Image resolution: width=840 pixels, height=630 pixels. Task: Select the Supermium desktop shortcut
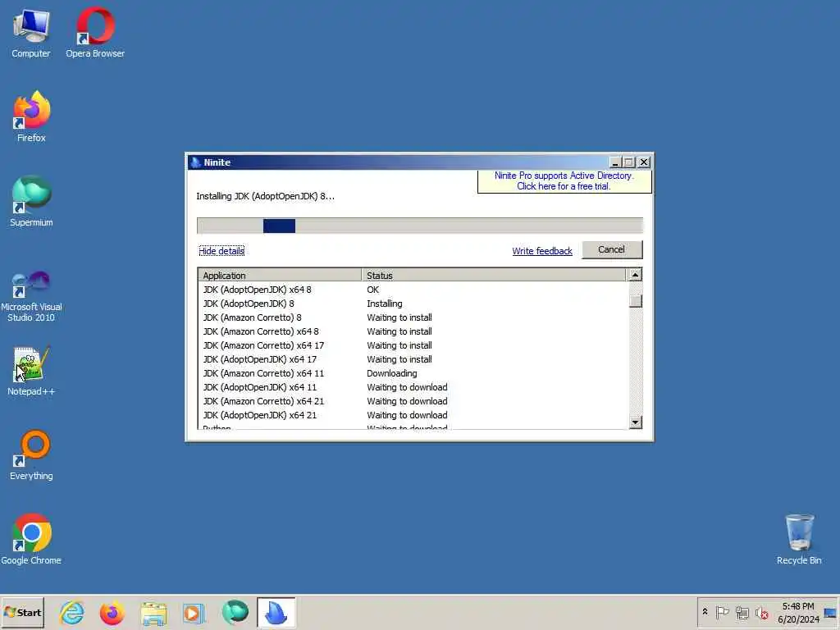31,202
